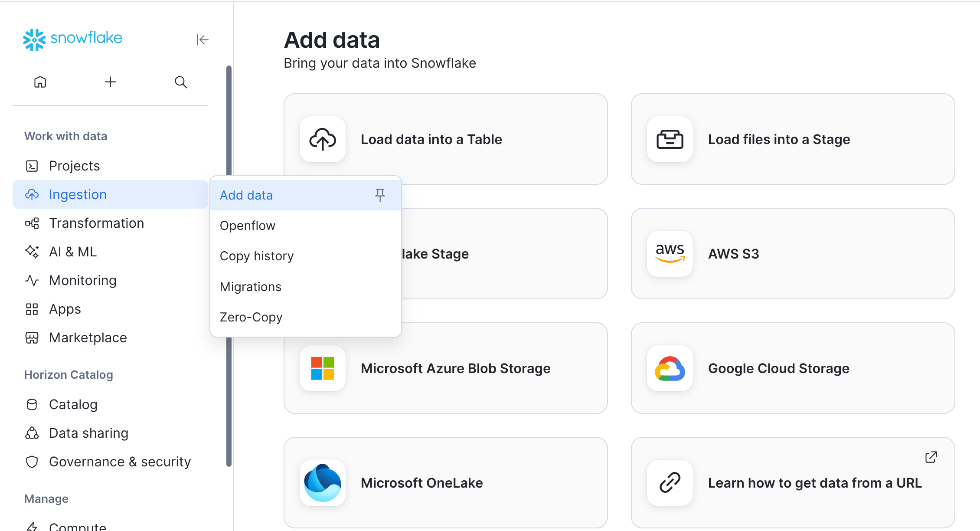Screen dimensions: 980x531
Task: Click the AWS logo icon
Action: coord(670,254)
